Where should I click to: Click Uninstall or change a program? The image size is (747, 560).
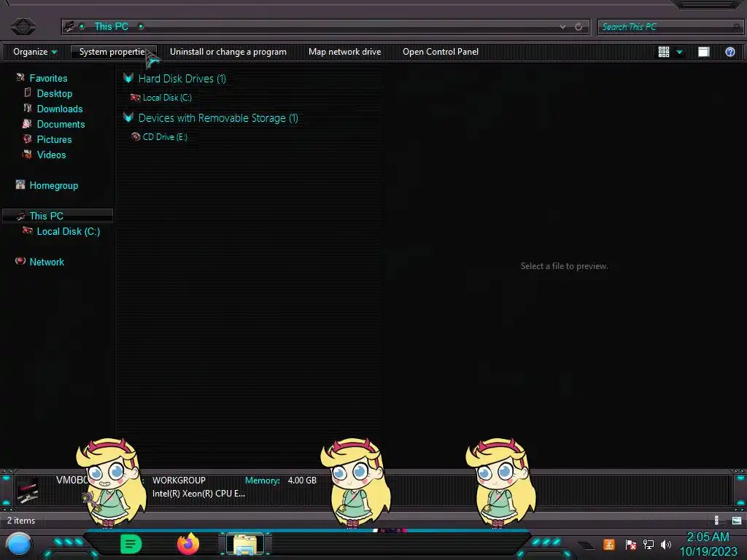[x=228, y=52]
